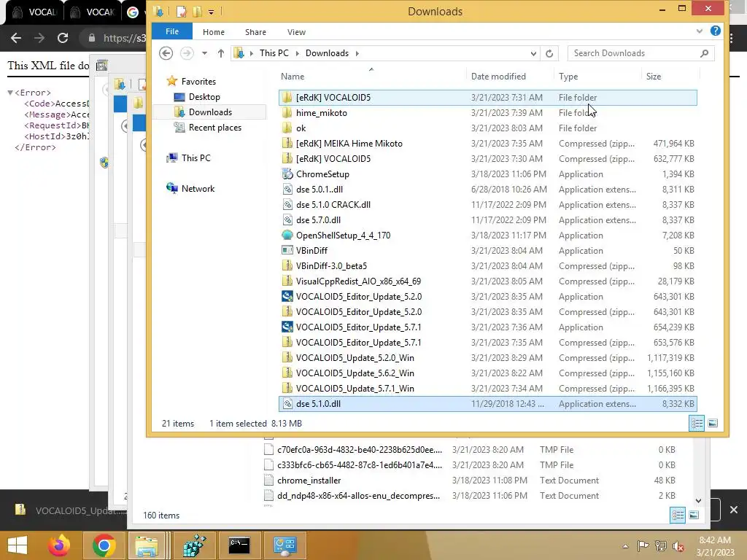
Task: Select VOCALOID5_Update_5.6.2_Win file name
Action: pyautogui.click(x=355, y=373)
